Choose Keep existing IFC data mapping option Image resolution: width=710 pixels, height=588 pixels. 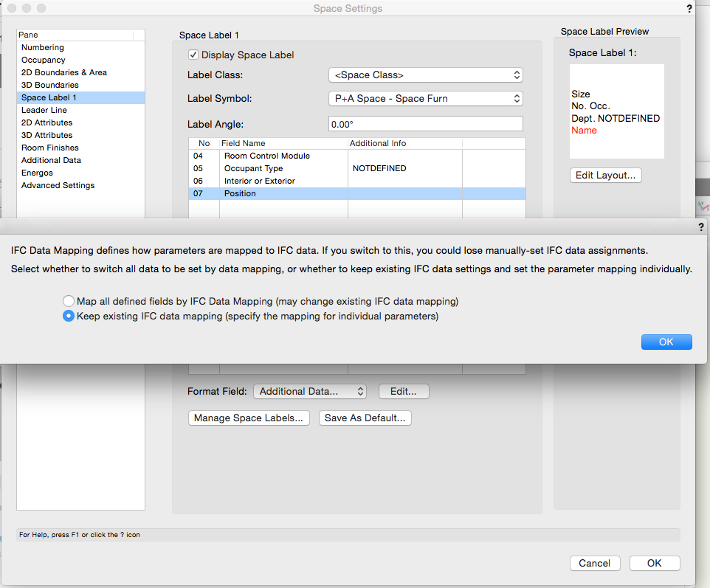(x=69, y=316)
